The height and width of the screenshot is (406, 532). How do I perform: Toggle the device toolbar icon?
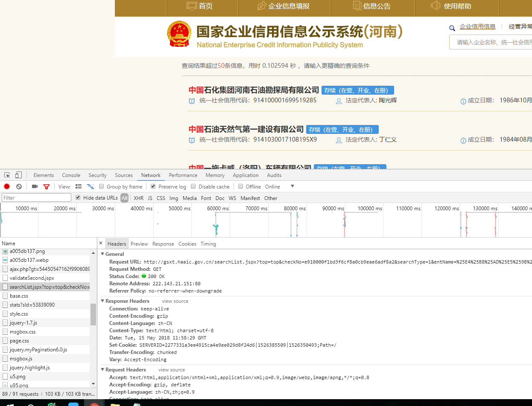click(18, 175)
